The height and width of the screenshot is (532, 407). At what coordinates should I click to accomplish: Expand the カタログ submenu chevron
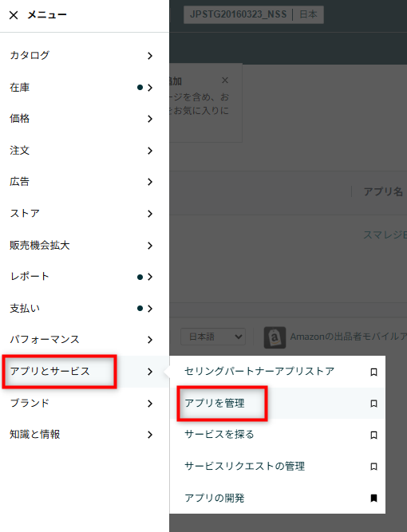click(x=150, y=56)
